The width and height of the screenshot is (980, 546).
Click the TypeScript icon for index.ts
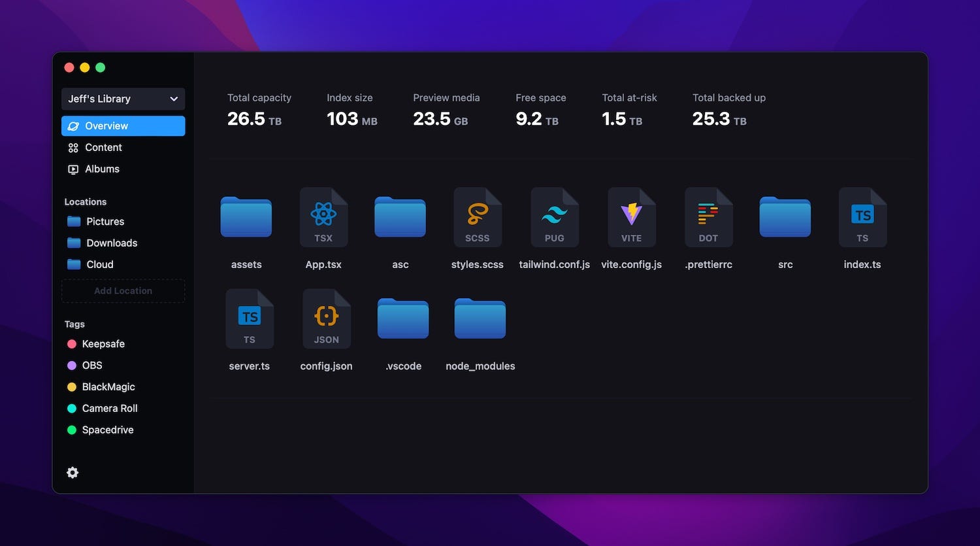(862, 217)
